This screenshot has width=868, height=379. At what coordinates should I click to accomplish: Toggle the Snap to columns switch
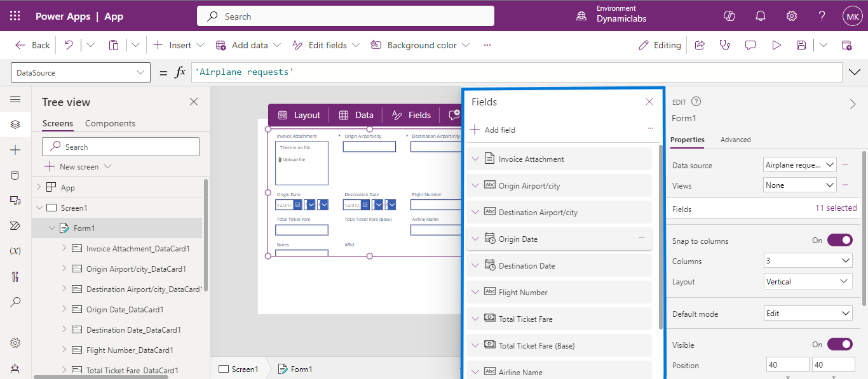click(x=839, y=241)
